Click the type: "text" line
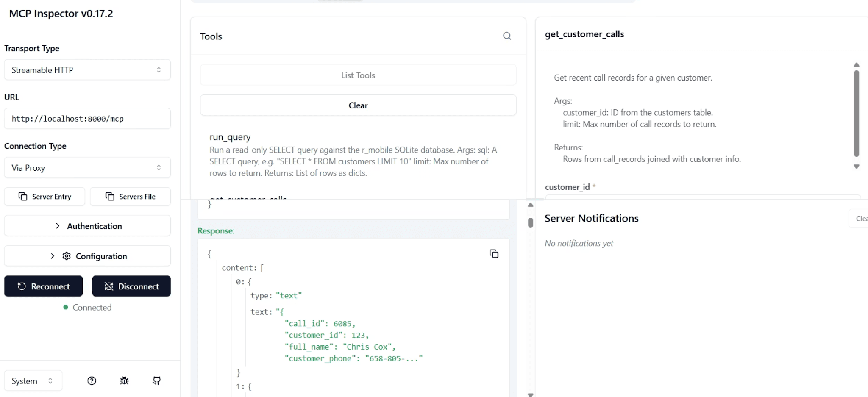 (276, 295)
